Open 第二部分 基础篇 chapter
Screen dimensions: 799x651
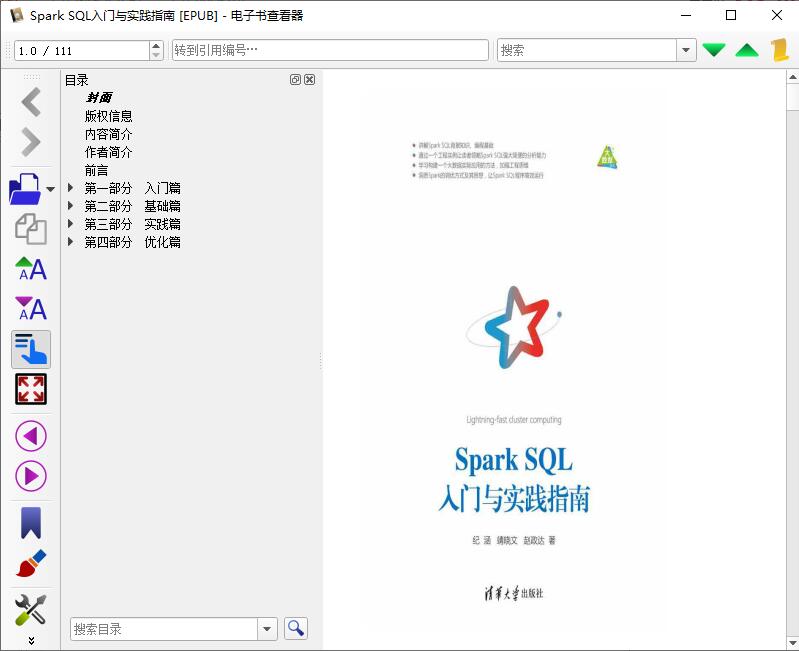click(132, 206)
